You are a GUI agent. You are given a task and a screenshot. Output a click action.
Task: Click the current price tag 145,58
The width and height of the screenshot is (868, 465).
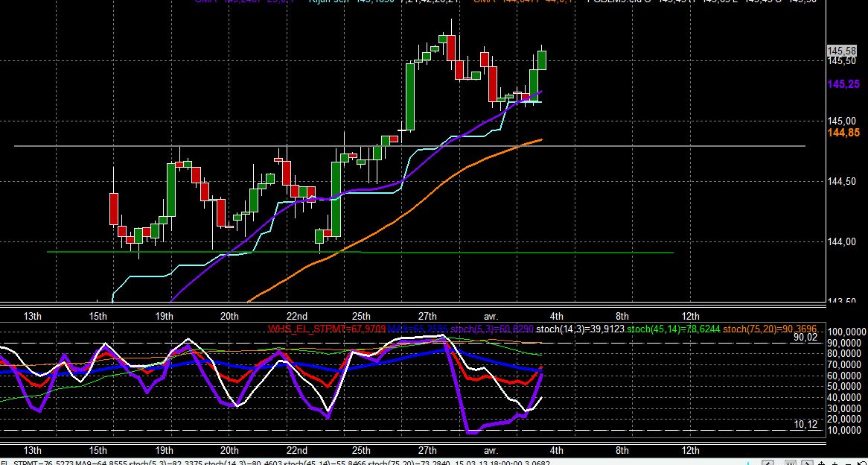pos(841,51)
